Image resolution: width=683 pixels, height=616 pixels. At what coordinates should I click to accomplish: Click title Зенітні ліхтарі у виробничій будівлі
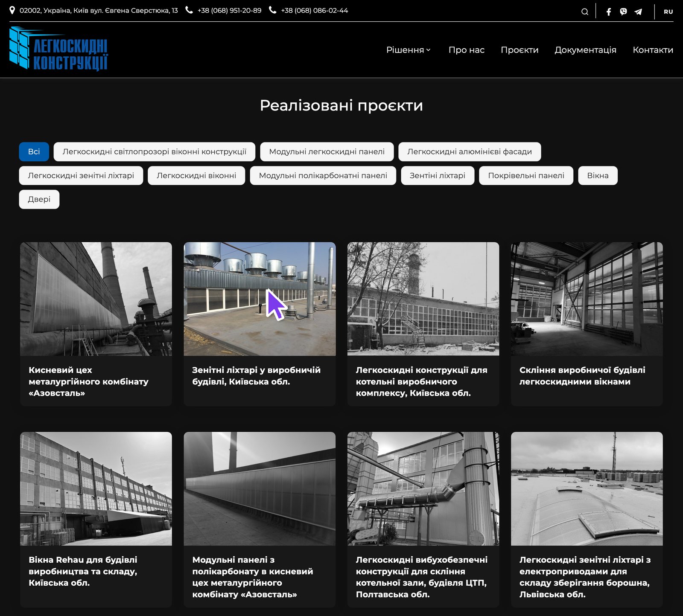[256, 376]
